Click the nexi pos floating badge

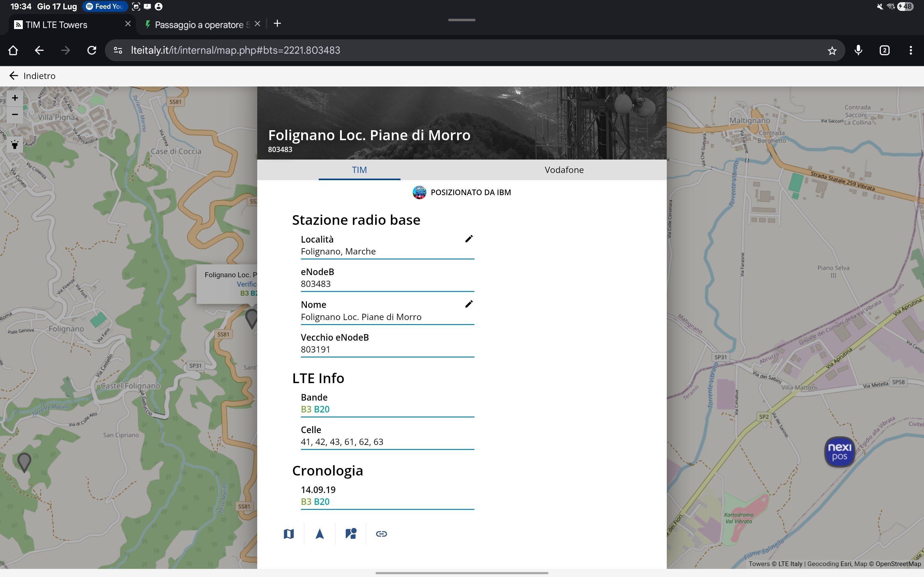click(839, 451)
